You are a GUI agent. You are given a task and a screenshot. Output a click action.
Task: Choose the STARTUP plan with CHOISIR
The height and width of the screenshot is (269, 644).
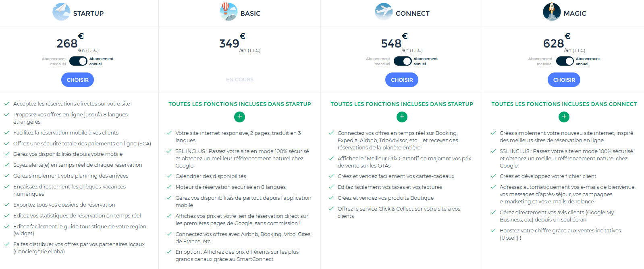coord(77,80)
